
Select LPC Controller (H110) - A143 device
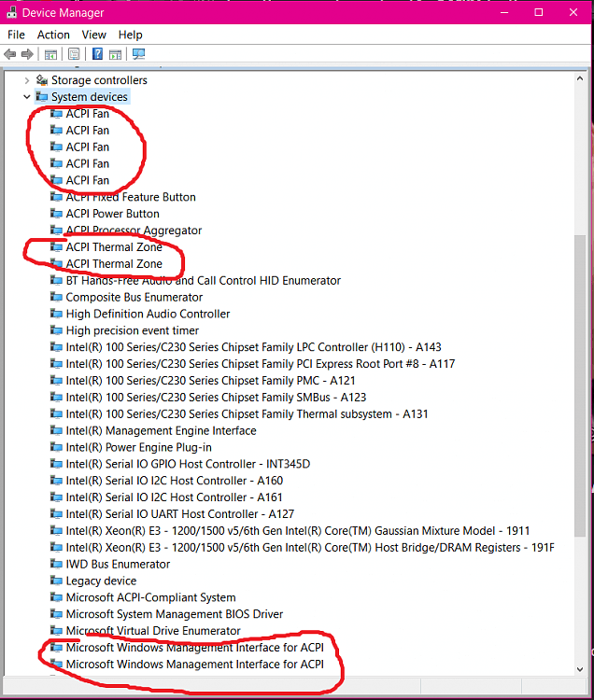[x=254, y=347]
